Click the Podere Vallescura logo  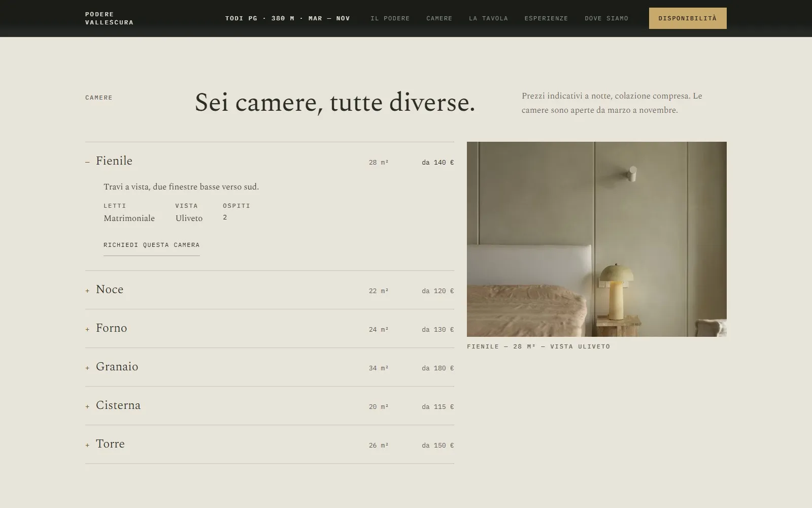coord(109,18)
